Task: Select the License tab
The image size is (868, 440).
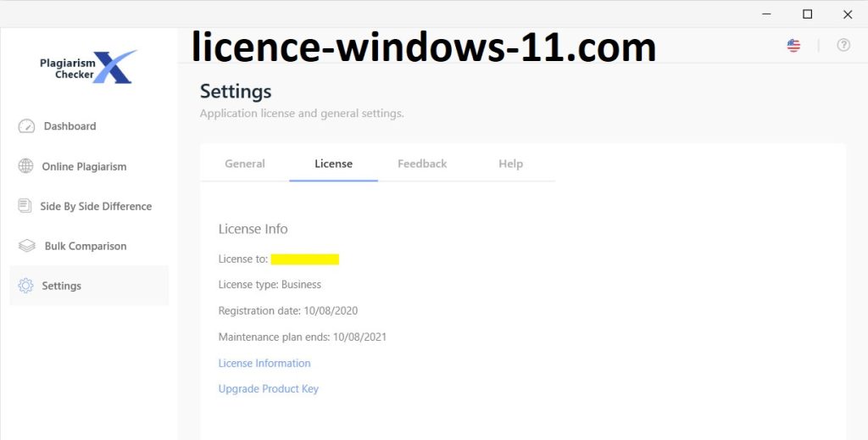Action: 333,164
